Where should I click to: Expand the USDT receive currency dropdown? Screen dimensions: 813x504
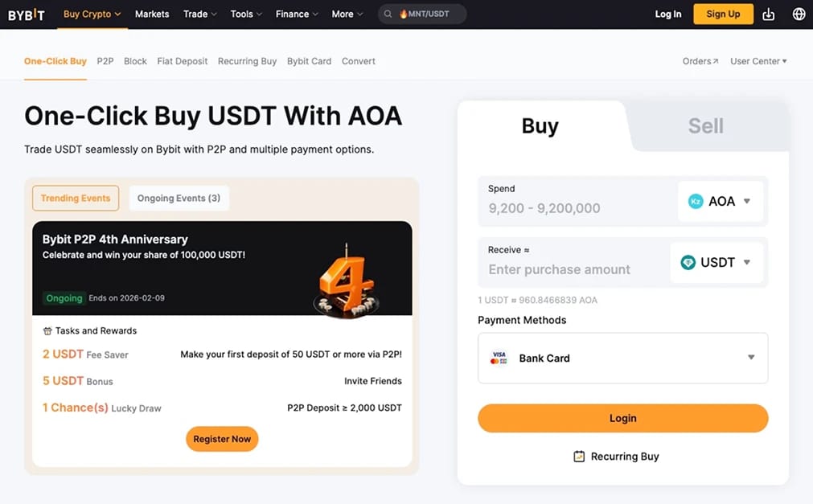tap(717, 262)
